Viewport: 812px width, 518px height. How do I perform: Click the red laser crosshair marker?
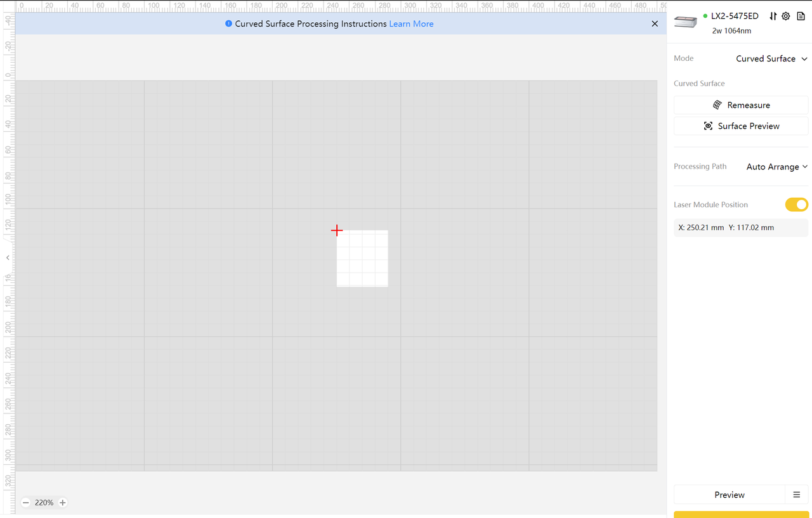[337, 231]
